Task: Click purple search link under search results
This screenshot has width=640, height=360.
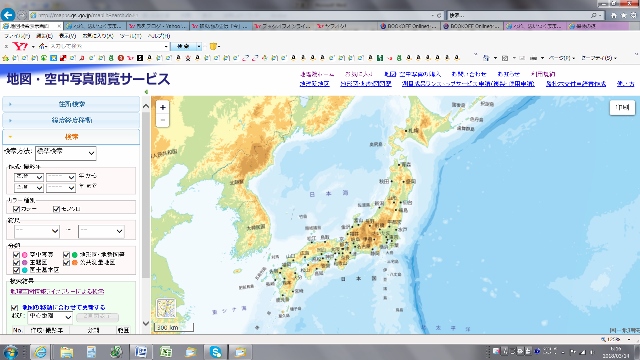Action: [x=57, y=291]
